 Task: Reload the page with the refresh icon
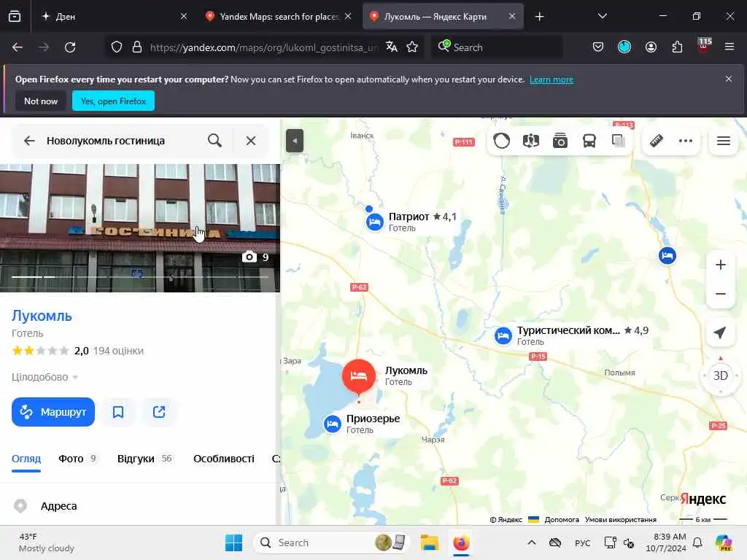[70, 47]
